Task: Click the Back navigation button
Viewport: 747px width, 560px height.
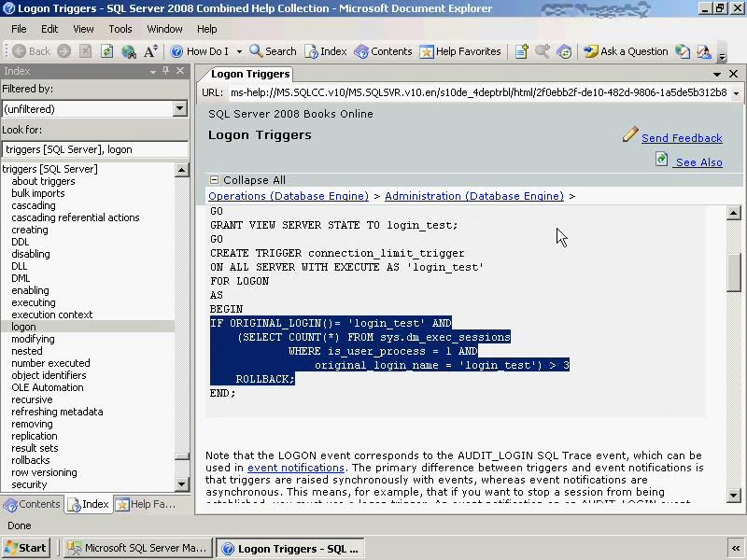Action: pos(32,51)
